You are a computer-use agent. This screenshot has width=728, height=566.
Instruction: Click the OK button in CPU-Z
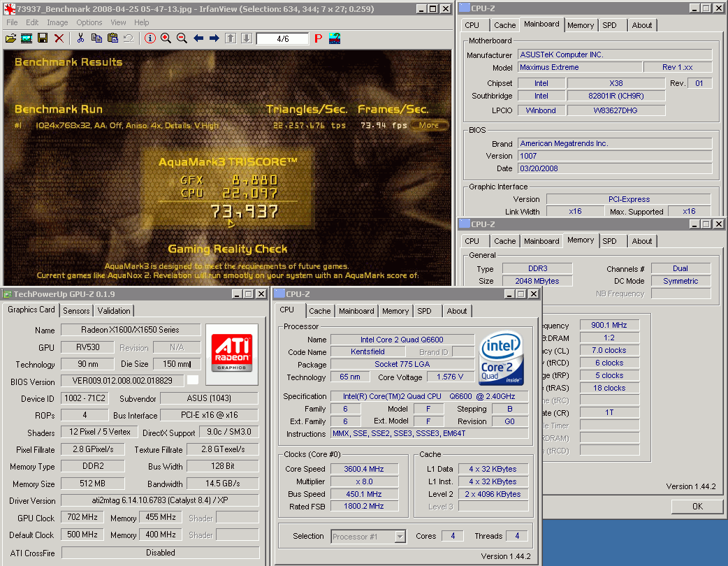coord(697,507)
